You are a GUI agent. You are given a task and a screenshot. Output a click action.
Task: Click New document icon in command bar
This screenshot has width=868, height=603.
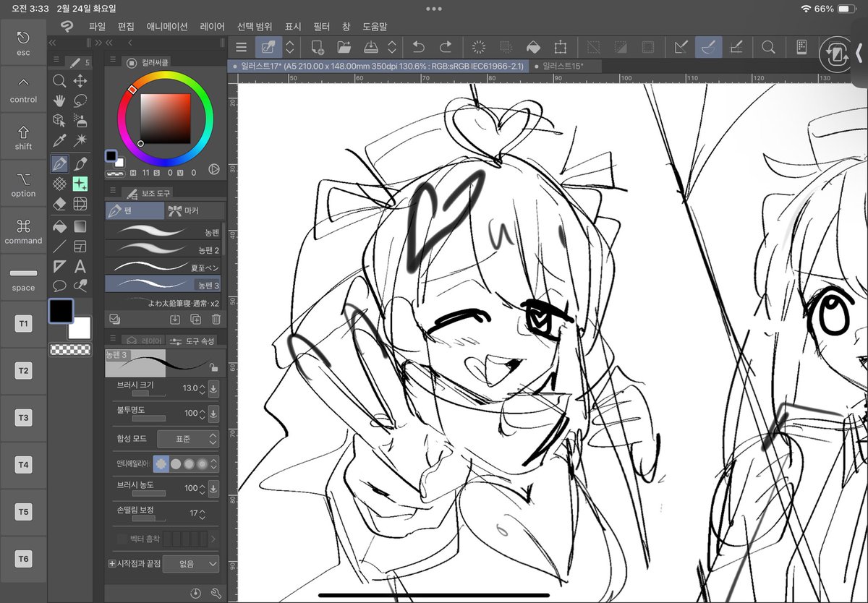pyautogui.click(x=317, y=47)
